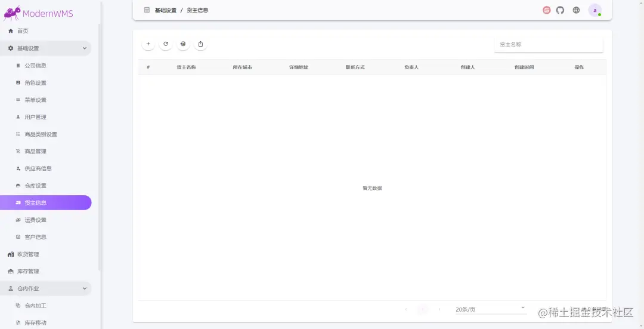Image resolution: width=644 pixels, height=329 pixels.
Task: Click the icon beside 运费设置
Action: tap(18, 220)
